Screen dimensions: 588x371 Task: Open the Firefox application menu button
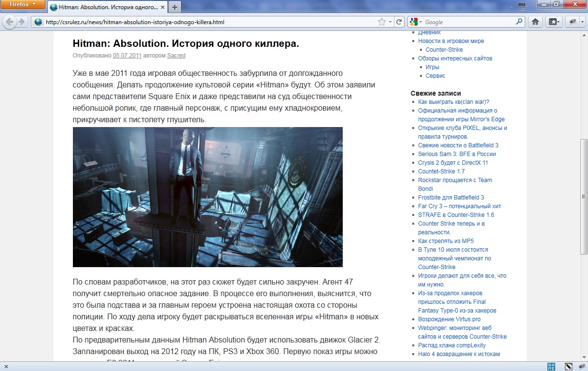click(x=23, y=5)
